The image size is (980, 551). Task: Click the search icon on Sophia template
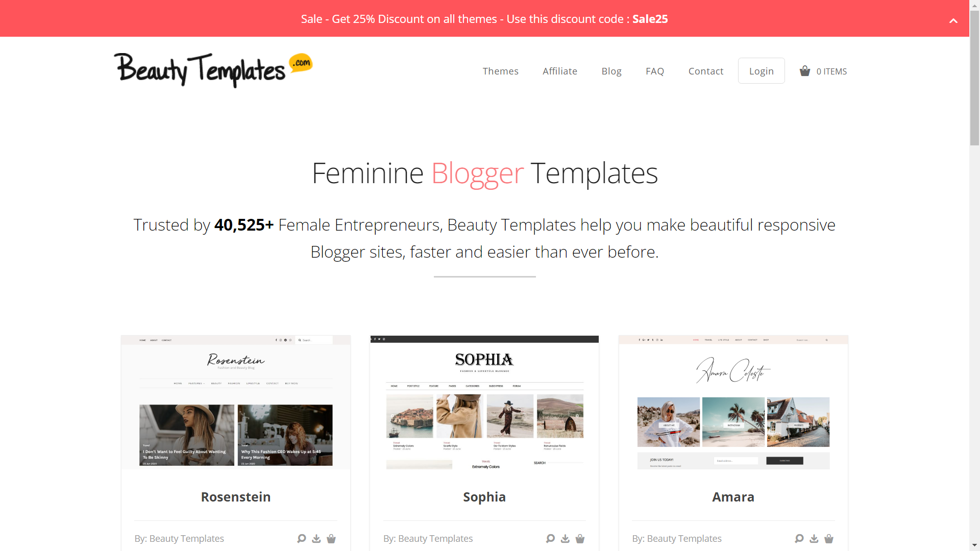click(x=551, y=538)
